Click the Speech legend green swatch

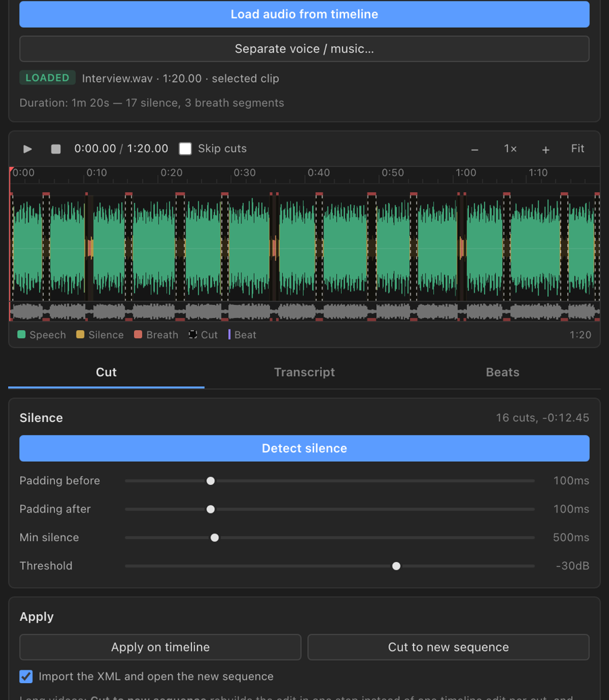[x=22, y=334]
